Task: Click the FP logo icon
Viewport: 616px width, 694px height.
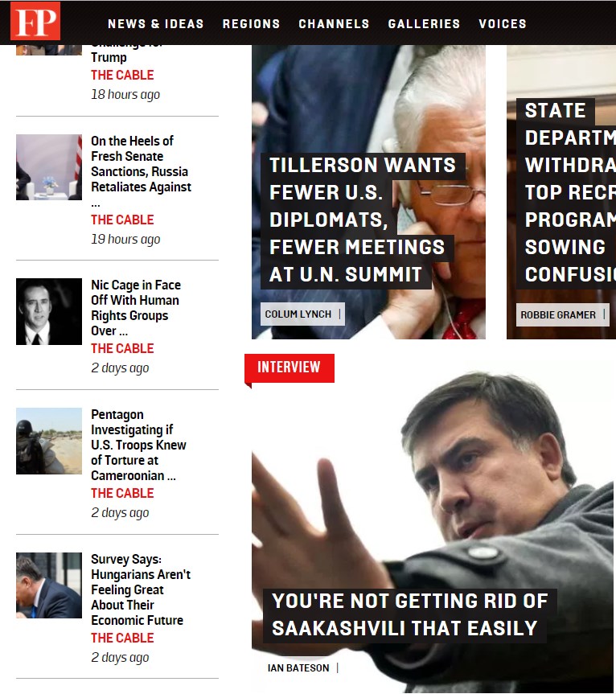Action: [35, 21]
